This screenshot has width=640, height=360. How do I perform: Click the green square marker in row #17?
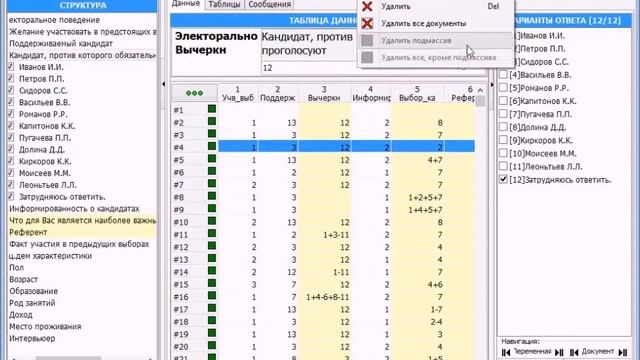click(x=212, y=308)
